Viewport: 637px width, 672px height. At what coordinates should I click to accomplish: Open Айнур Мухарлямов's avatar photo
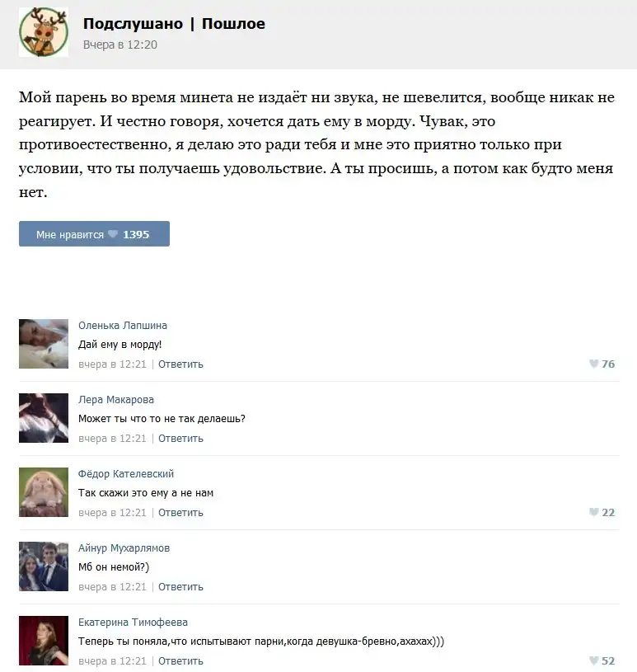(44, 566)
